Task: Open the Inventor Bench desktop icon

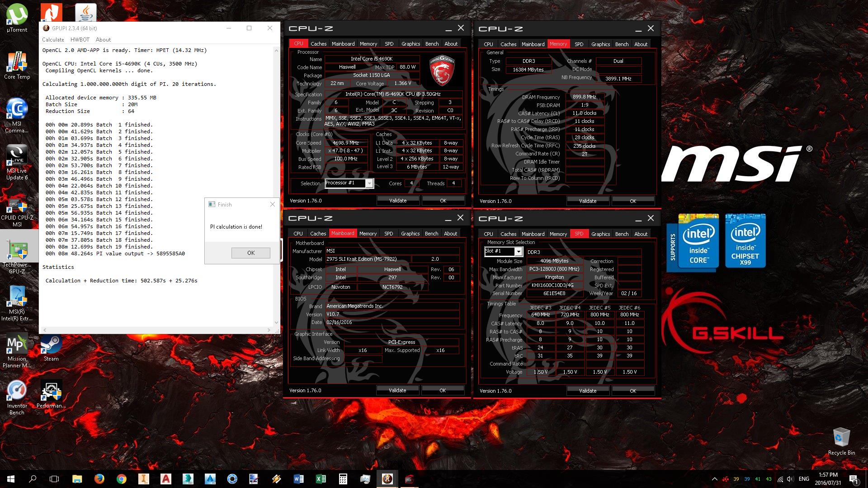Action: pyautogui.click(x=17, y=398)
